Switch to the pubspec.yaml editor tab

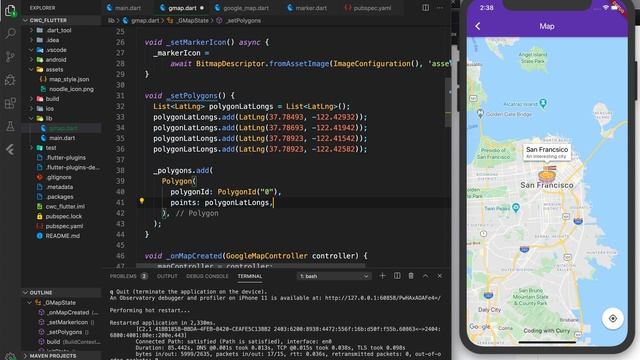[x=368, y=8]
